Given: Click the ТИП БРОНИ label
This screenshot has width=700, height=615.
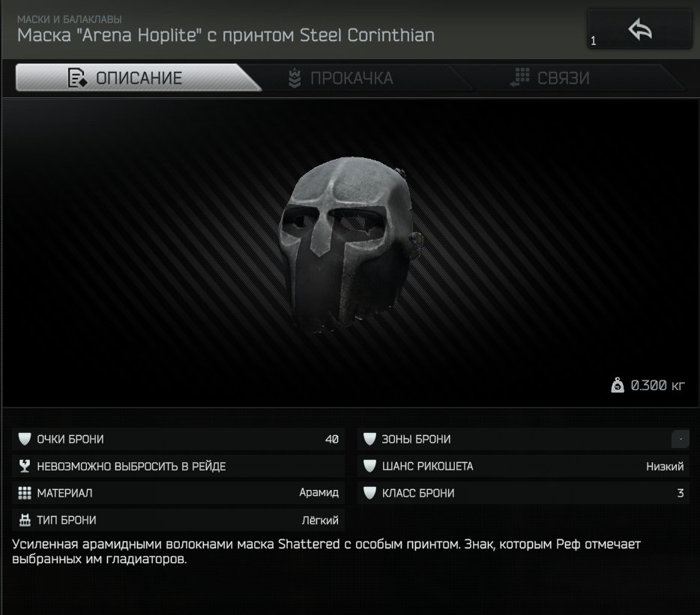Looking at the screenshot, I should (66, 520).
